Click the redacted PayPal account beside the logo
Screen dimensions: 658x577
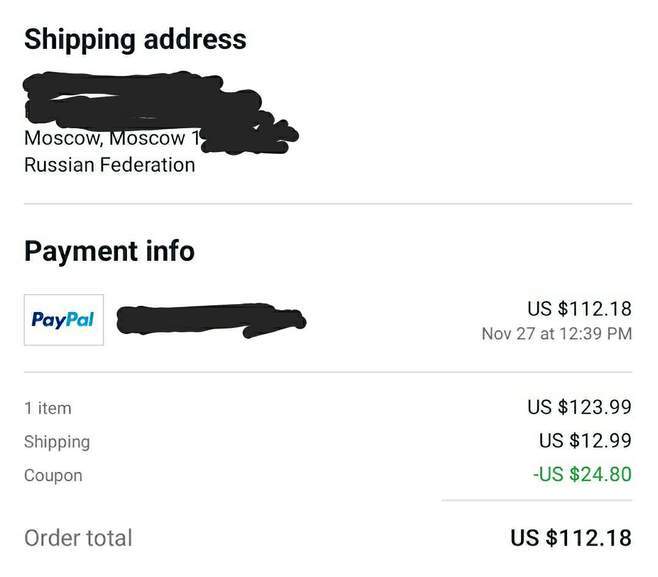[x=210, y=320]
